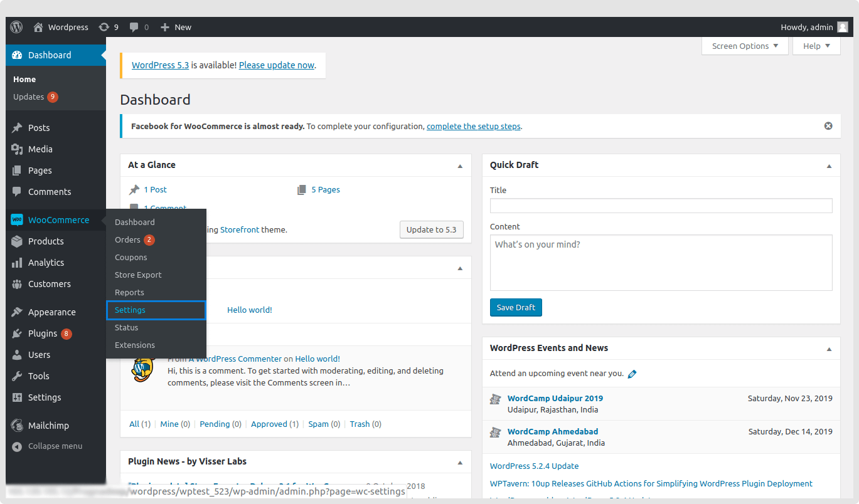Viewport: 859px width, 504px height.
Task: Collapse the Quick Draft widget
Action: click(829, 165)
